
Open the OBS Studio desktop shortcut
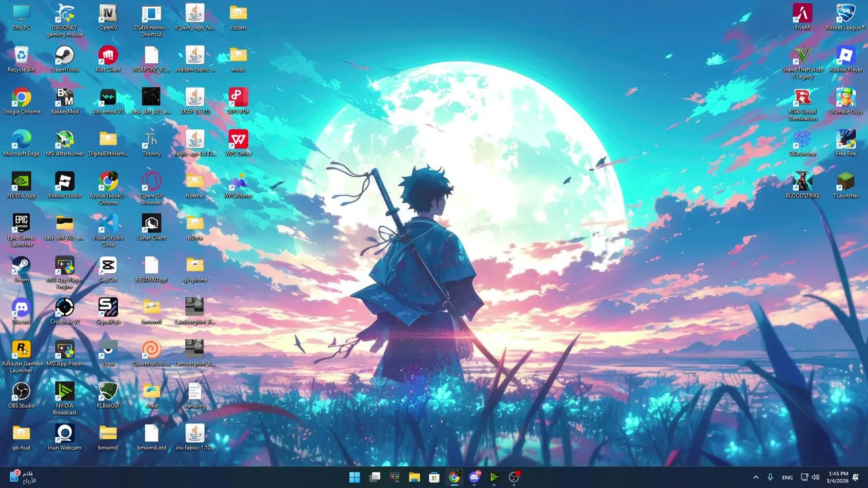(x=21, y=396)
